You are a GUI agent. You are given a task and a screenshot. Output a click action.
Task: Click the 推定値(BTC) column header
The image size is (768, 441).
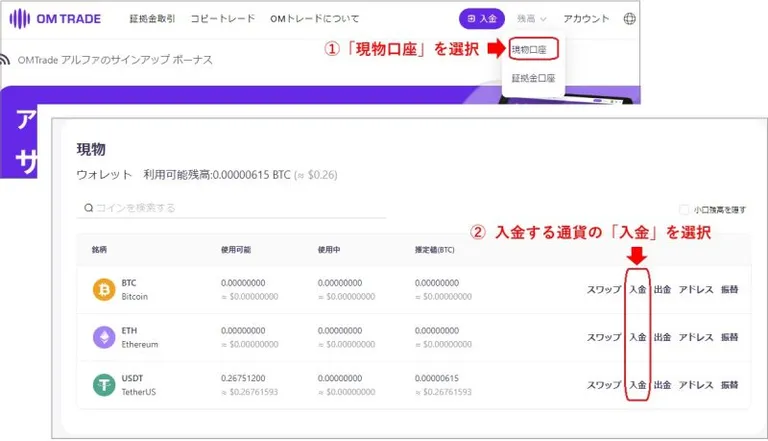point(434,250)
